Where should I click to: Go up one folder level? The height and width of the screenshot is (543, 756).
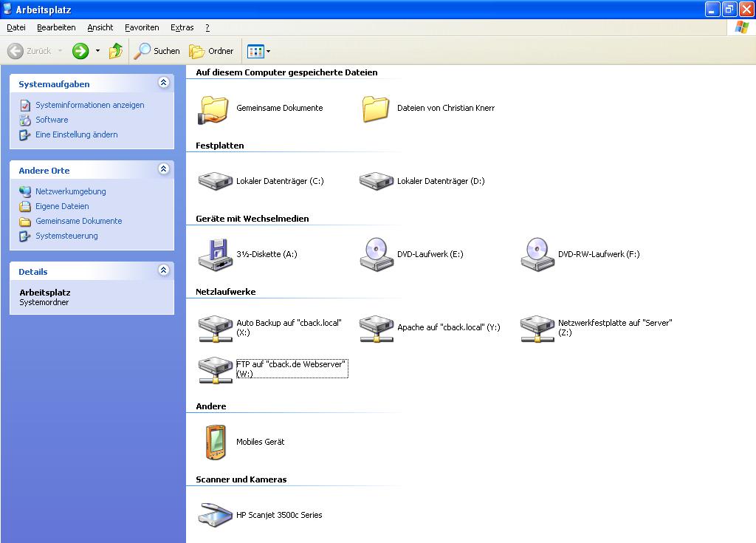116,51
